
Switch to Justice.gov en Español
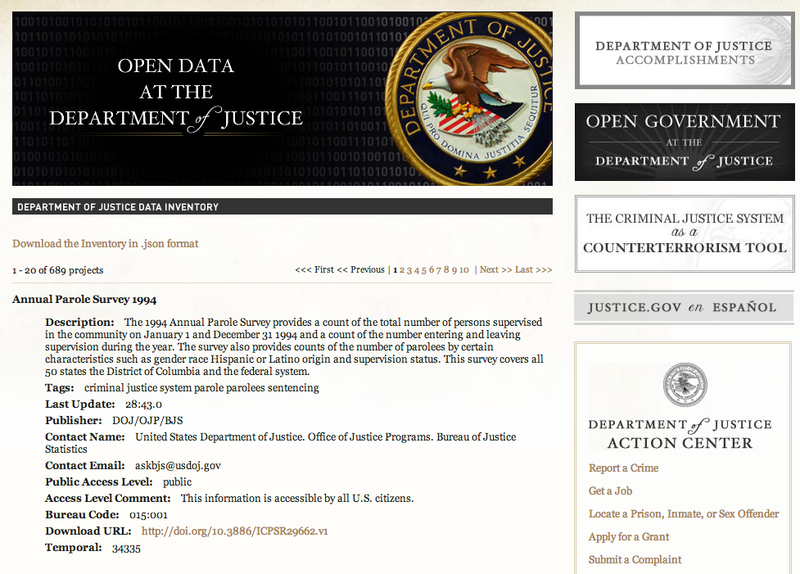click(x=684, y=307)
